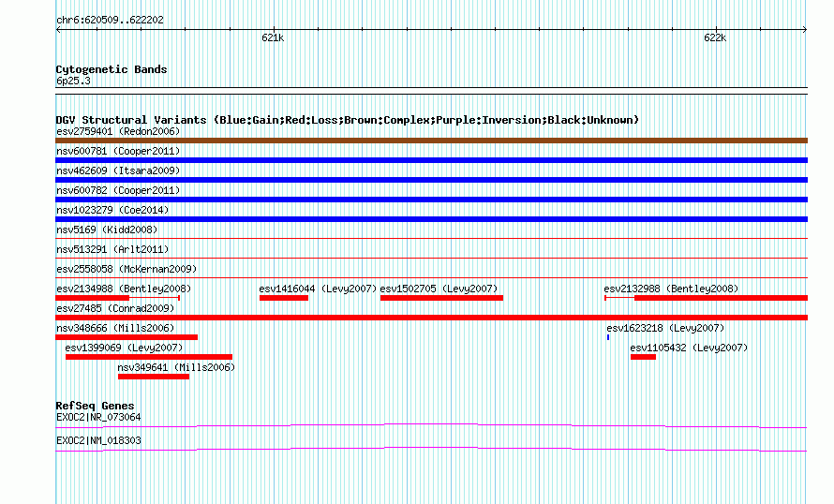Click the nsv1023279 (Coe2014) label
834x504 pixels.
[112, 210]
